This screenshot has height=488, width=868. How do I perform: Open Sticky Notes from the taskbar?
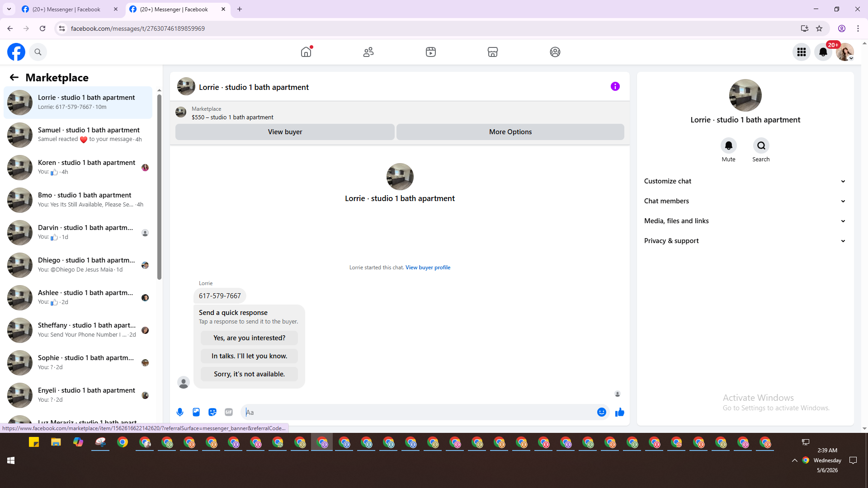point(34,442)
